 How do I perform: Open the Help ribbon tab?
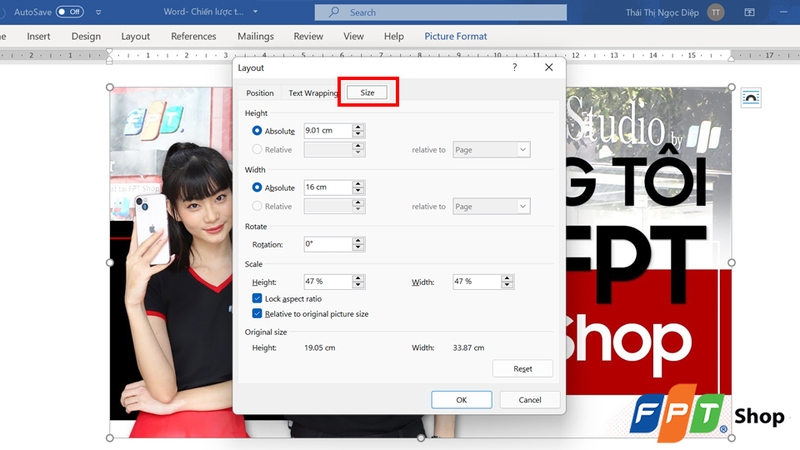pos(393,36)
